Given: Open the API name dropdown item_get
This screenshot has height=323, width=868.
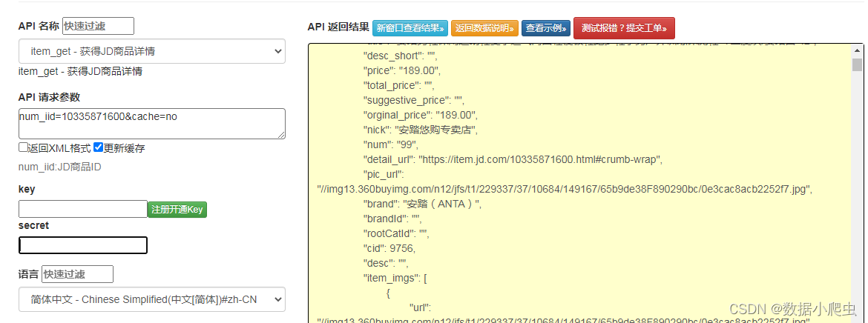Looking at the screenshot, I should pyautogui.click(x=152, y=51).
